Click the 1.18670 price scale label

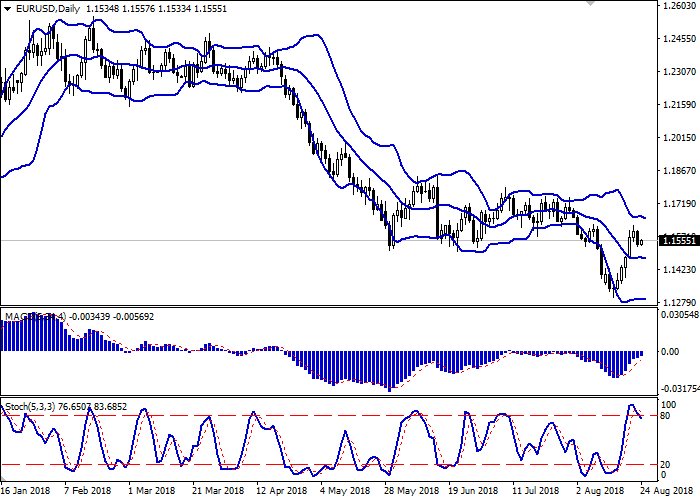coord(679,171)
